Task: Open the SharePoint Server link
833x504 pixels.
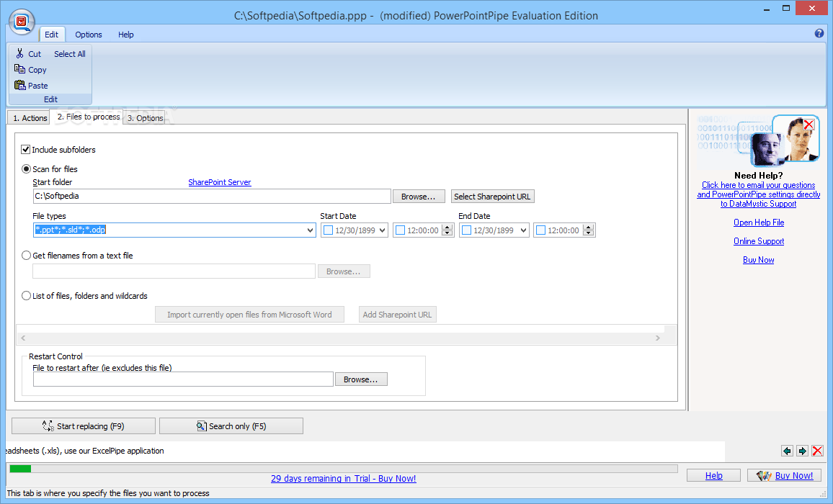Action: click(x=219, y=182)
